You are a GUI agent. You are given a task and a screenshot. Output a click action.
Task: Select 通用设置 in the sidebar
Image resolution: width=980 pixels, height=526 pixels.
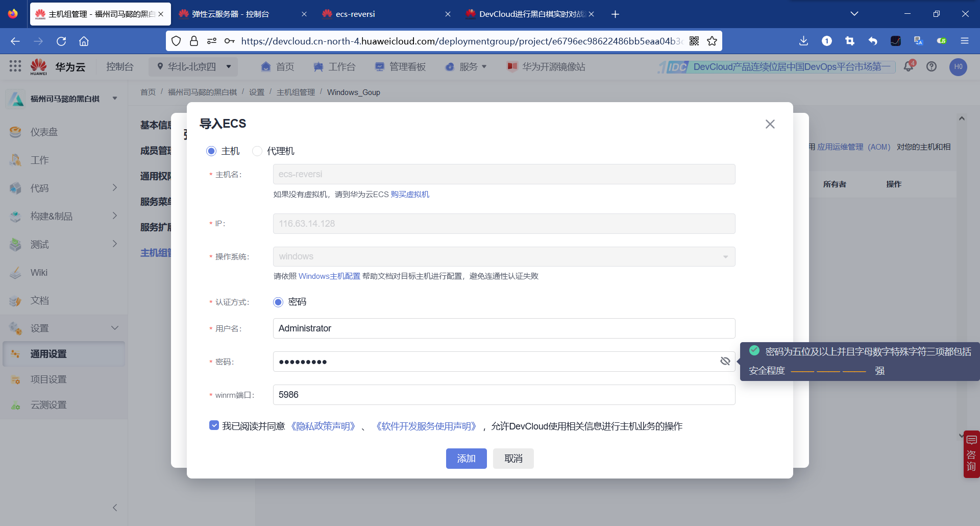(64, 354)
